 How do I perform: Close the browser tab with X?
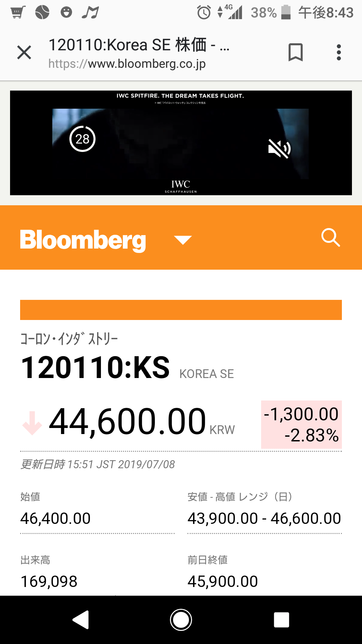click(x=24, y=53)
